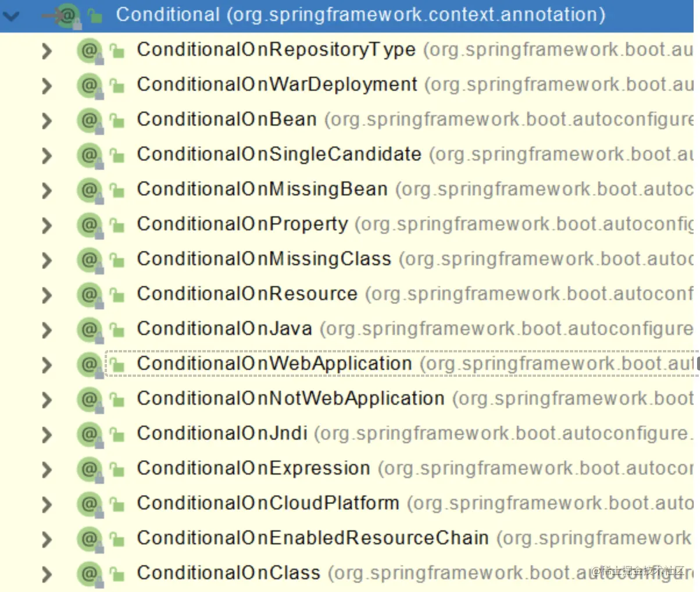Viewport: 700px width, 592px height.
Task: Expand the ConditionalOnProperty node
Action: tap(47, 226)
